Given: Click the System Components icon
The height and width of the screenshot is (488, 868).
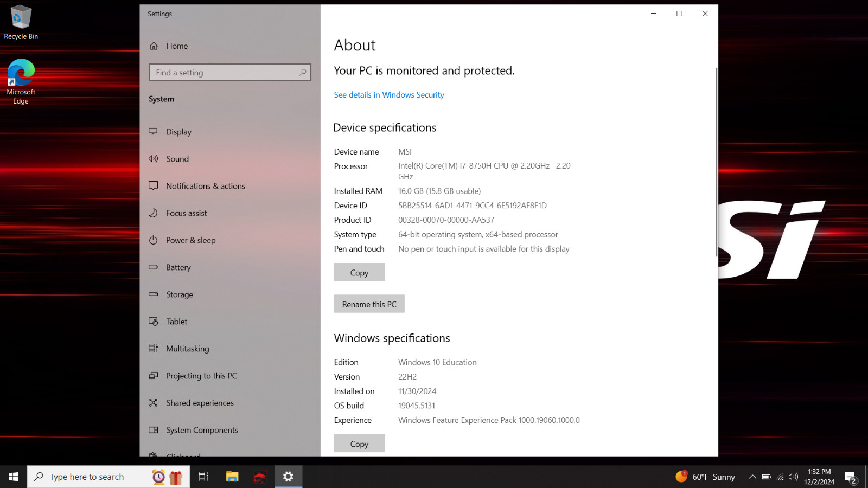Looking at the screenshot, I should (154, 430).
